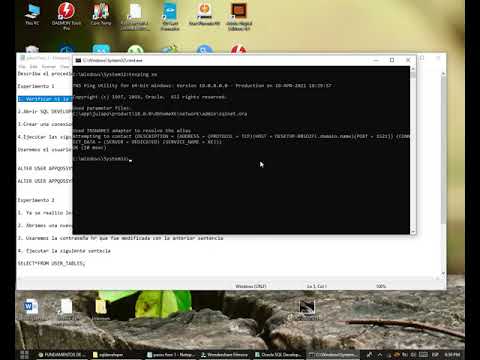
Task: Switch to Notepad window in taskbar
Action: point(171,355)
